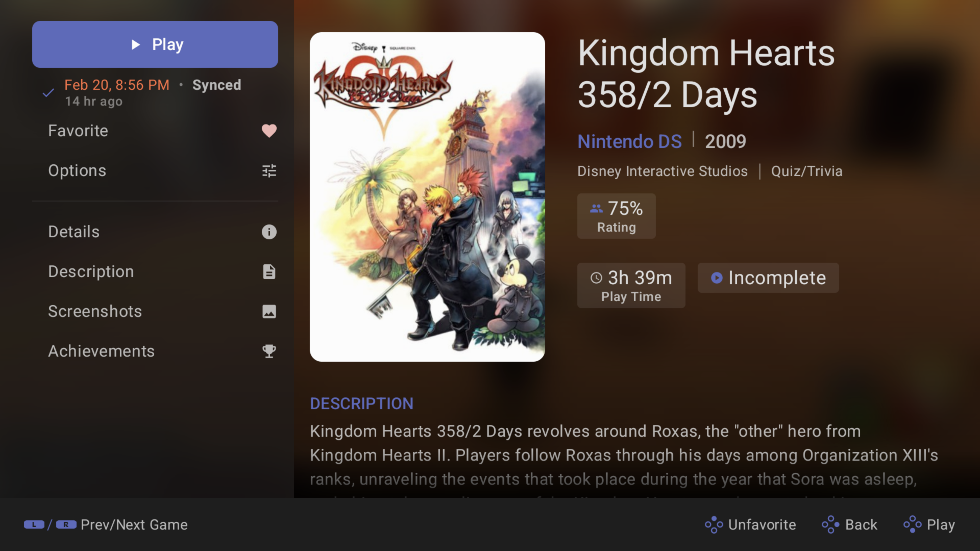
Task: Click the 75% Rating badge
Action: coord(616,216)
